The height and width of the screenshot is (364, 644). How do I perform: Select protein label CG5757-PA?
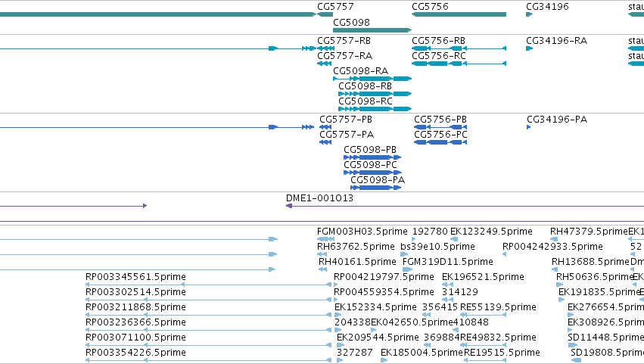[347, 135]
